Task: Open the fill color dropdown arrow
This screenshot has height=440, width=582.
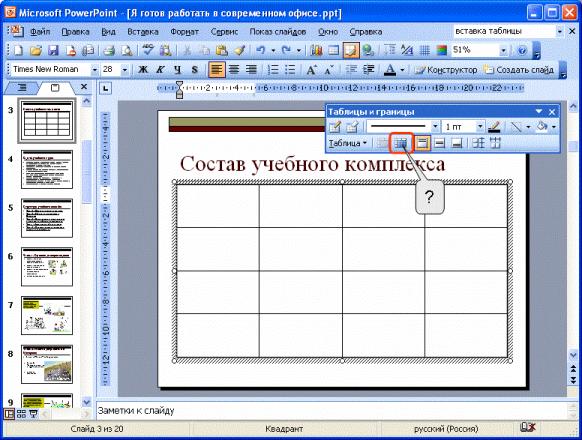Action: (x=554, y=127)
